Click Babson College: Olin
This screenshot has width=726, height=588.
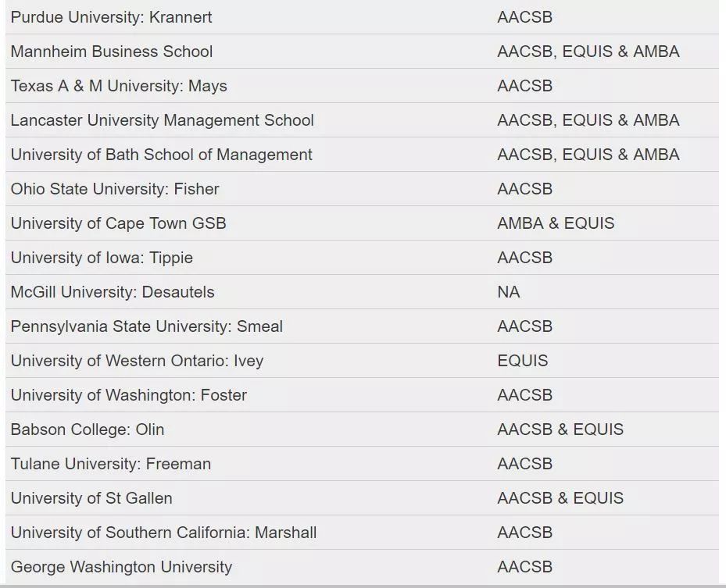tap(88, 429)
